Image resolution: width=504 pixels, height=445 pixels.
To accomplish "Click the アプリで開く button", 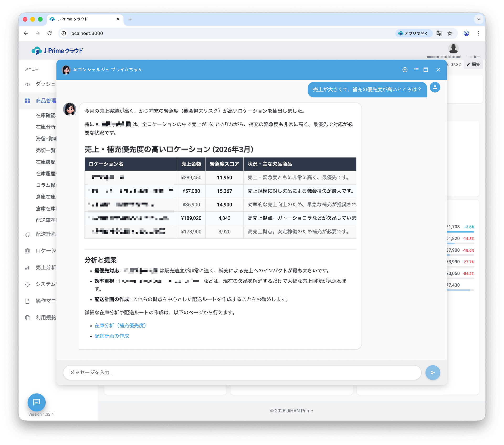I will pos(414,33).
